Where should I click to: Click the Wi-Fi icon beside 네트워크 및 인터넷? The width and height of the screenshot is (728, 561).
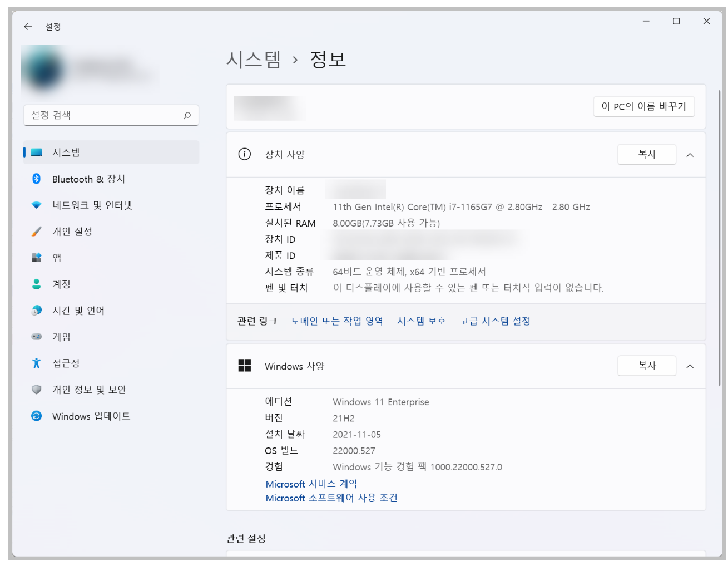click(37, 205)
